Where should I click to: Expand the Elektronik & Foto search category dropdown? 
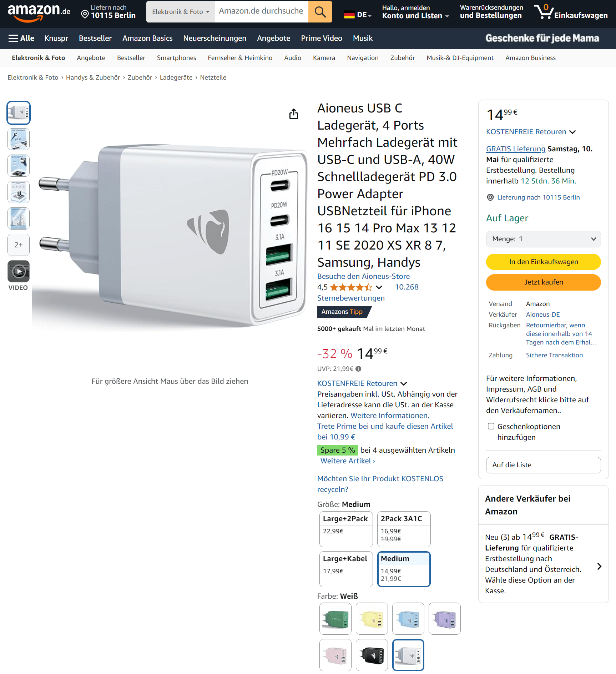[x=180, y=12]
